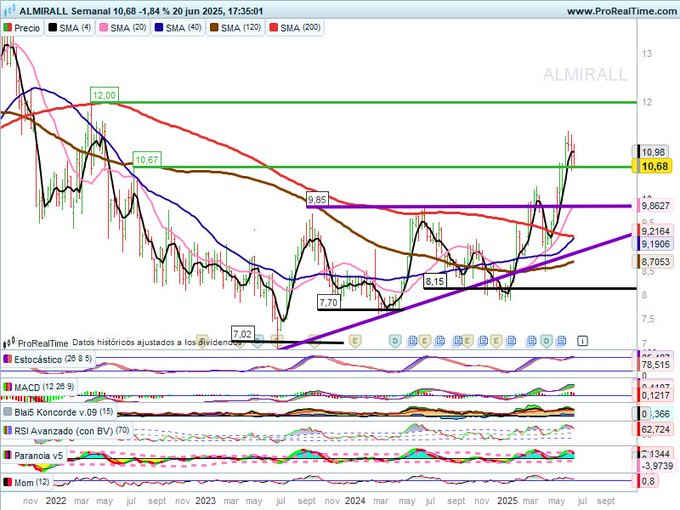Click the 'D' dividend marker near March 2024
This screenshot has height=510, width=680.
click(395, 341)
